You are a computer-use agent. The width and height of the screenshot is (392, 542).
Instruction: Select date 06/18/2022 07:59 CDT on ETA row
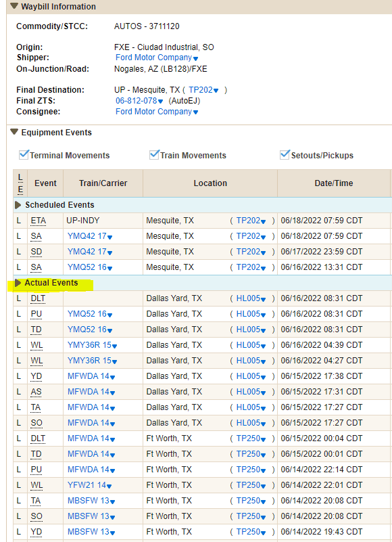pyautogui.click(x=322, y=221)
